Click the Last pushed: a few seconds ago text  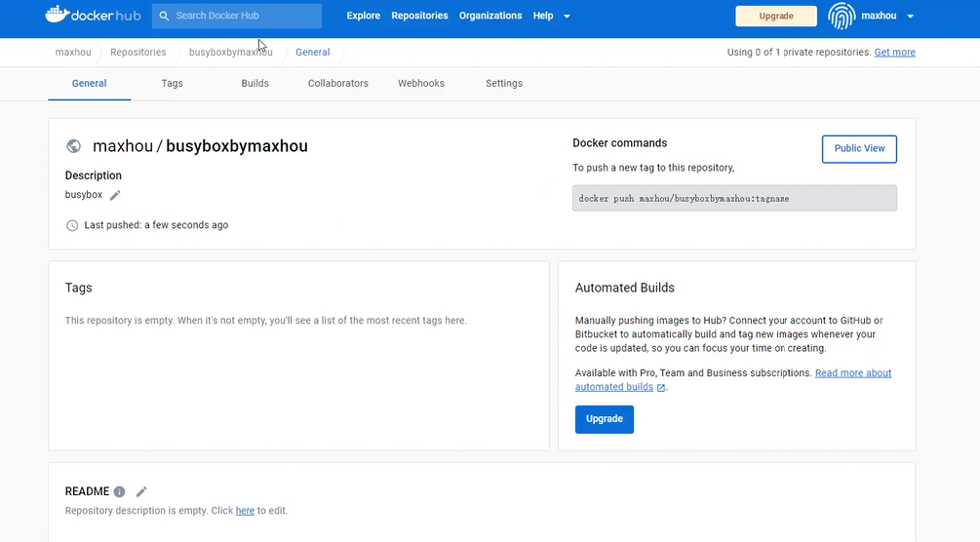(156, 225)
